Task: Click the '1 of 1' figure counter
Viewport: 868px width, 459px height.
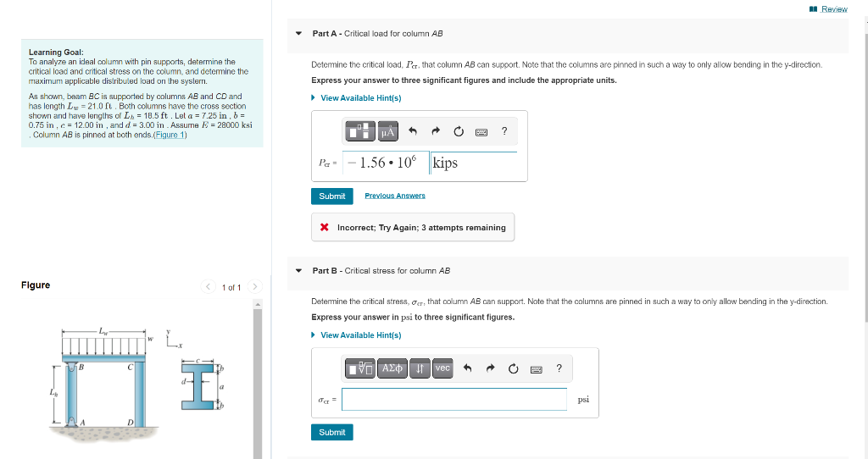Action: pyautogui.click(x=231, y=288)
